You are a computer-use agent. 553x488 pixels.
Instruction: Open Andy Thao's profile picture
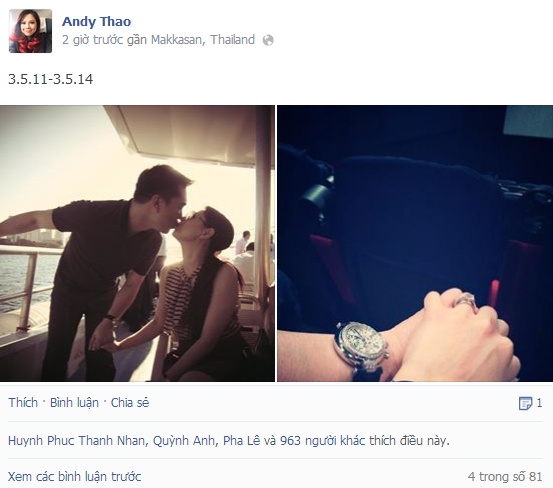(30, 31)
